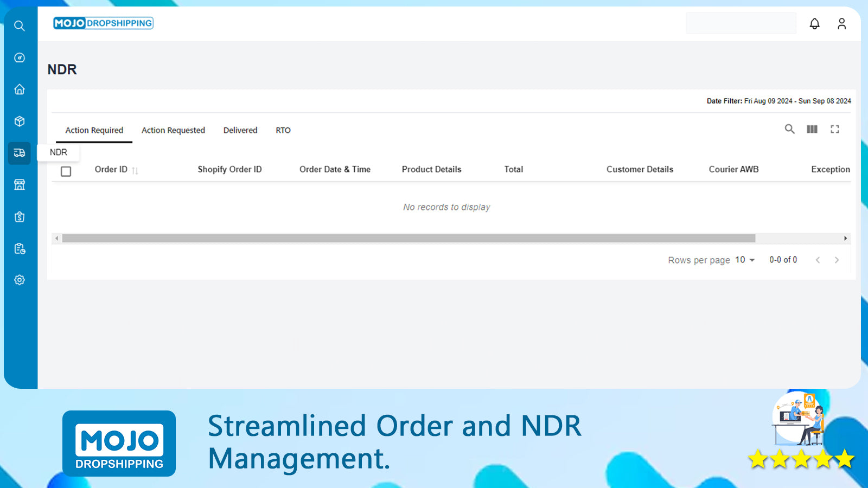Click the scrollbar right arrow
The height and width of the screenshot is (488, 868).
[845, 239]
